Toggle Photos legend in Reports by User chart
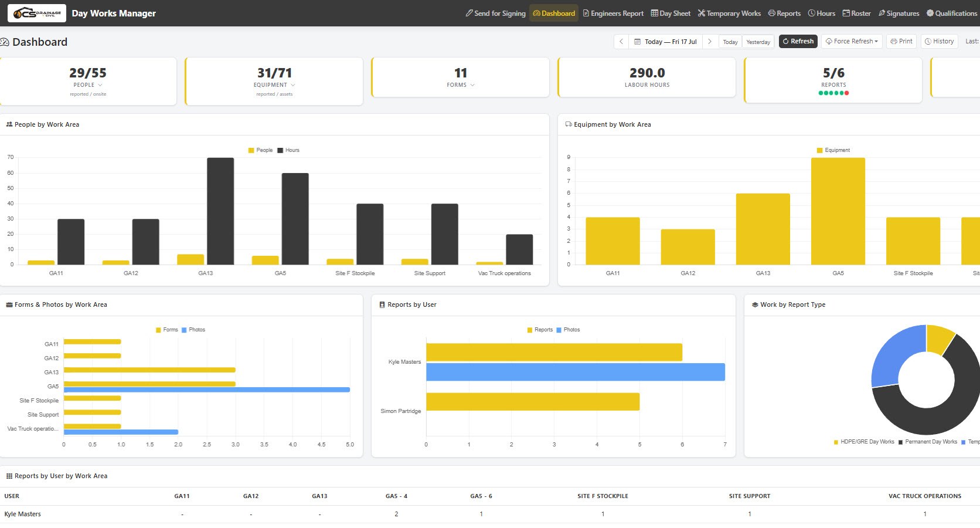 (x=568, y=330)
